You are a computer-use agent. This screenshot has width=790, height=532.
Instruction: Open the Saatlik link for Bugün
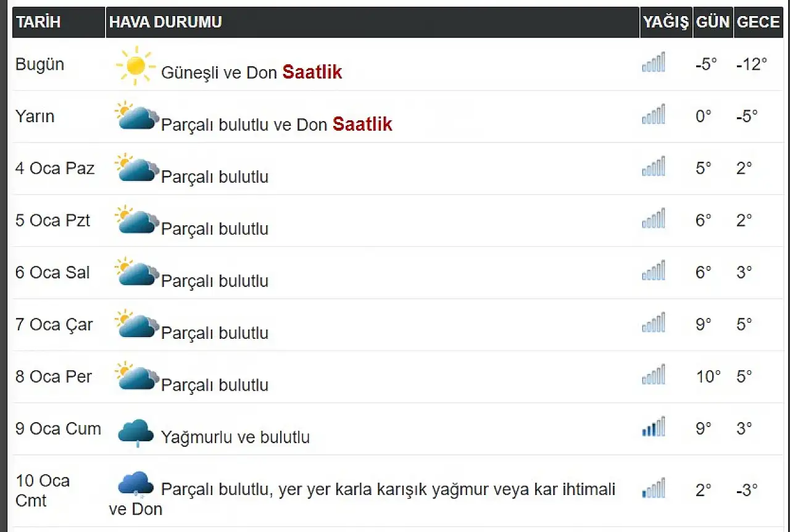point(312,72)
